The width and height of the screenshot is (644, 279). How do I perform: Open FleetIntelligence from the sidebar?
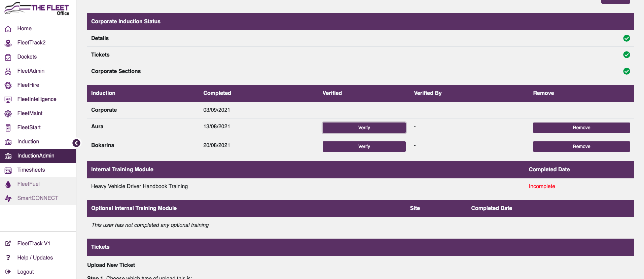point(38,99)
